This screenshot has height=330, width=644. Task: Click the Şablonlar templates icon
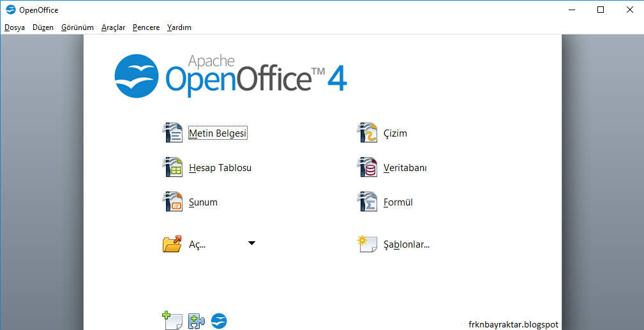[x=367, y=244]
